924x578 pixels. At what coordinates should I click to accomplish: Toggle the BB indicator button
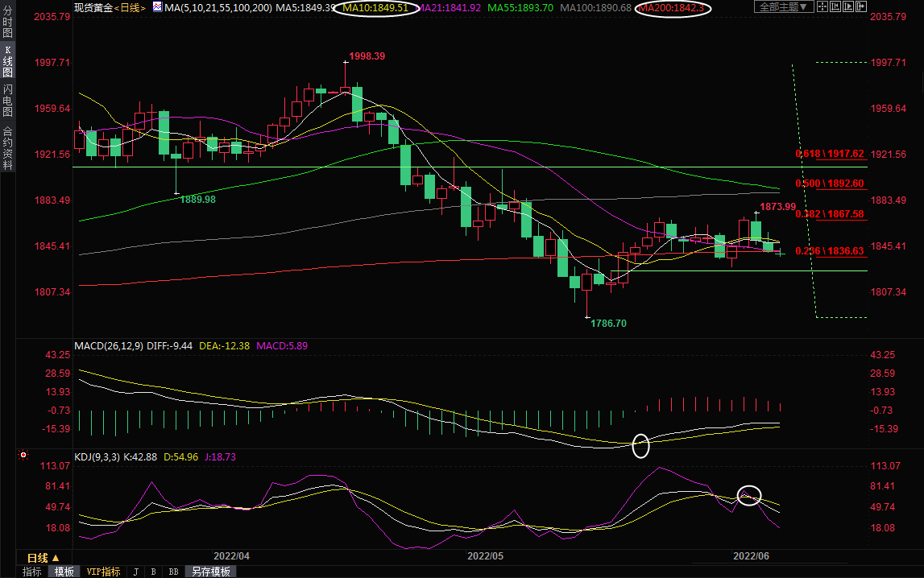point(172,572)
